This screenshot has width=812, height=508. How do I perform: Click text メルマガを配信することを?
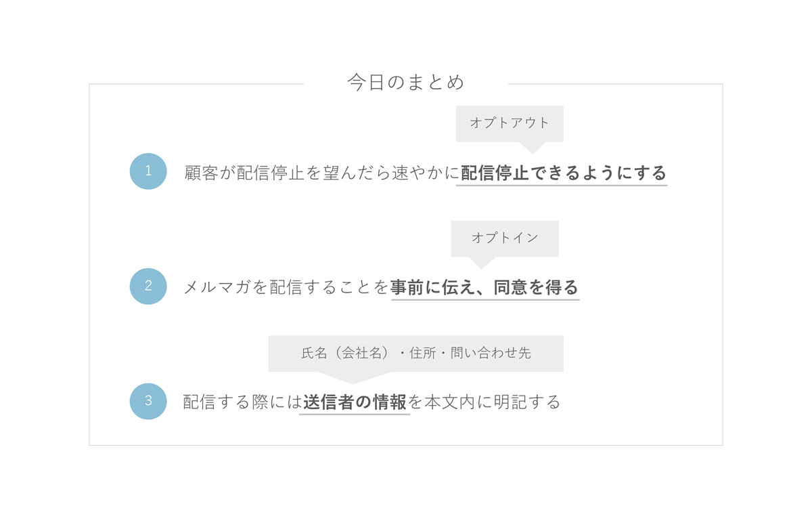pos(288,287)
